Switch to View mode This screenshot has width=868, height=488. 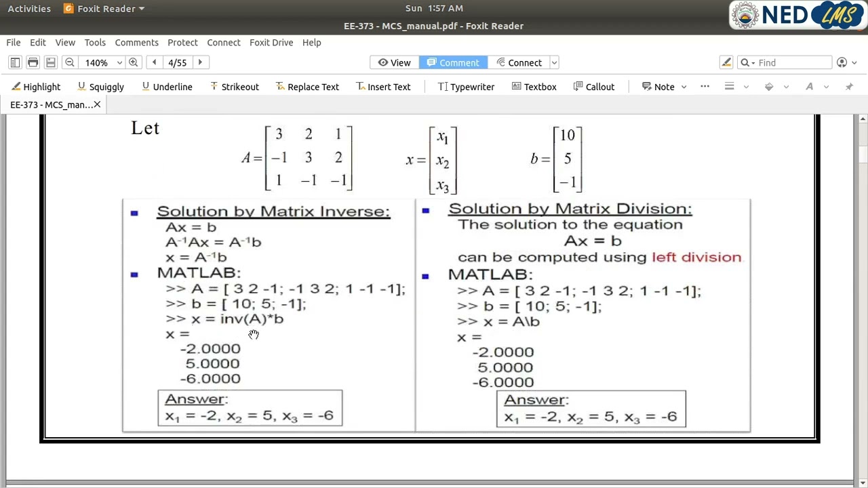coord(394,62)
